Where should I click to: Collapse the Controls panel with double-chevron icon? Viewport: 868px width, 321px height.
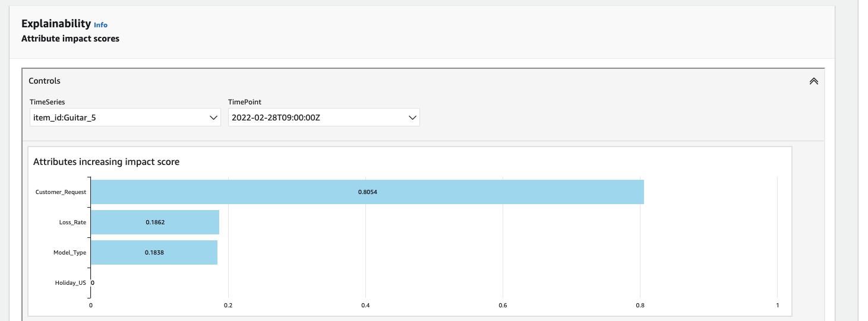click(813, 81)
